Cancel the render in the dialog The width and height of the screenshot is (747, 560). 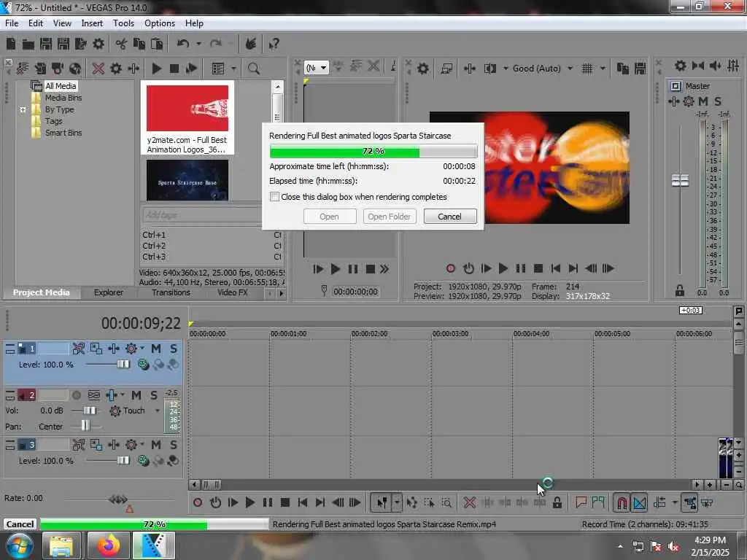coord(449,216)
